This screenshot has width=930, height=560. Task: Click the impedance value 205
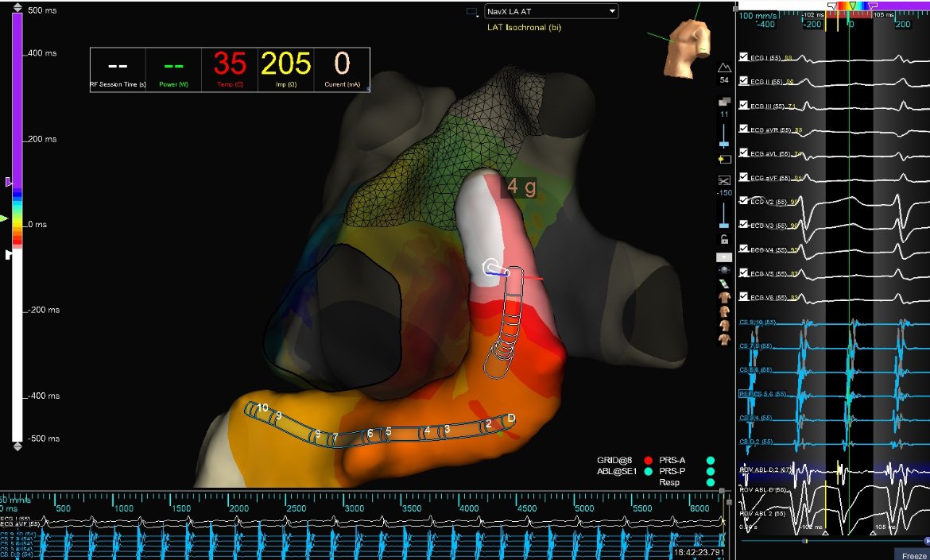pos(286,64)
